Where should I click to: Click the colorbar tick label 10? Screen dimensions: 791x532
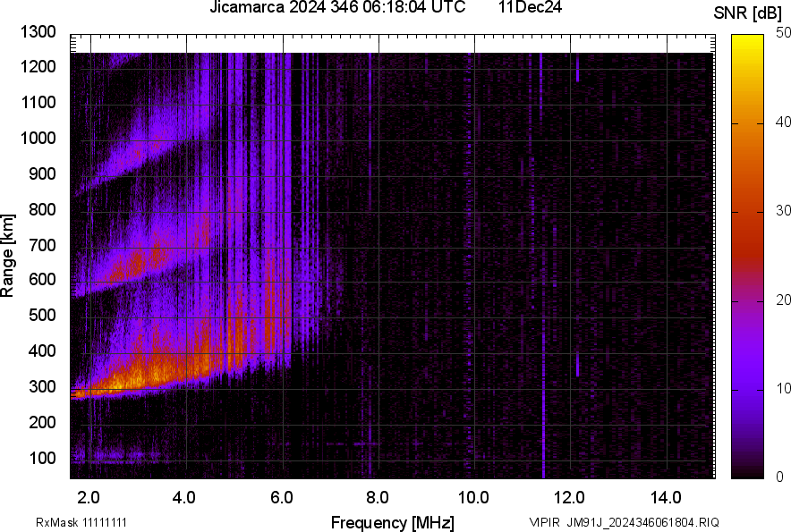[x=778, y=389]
